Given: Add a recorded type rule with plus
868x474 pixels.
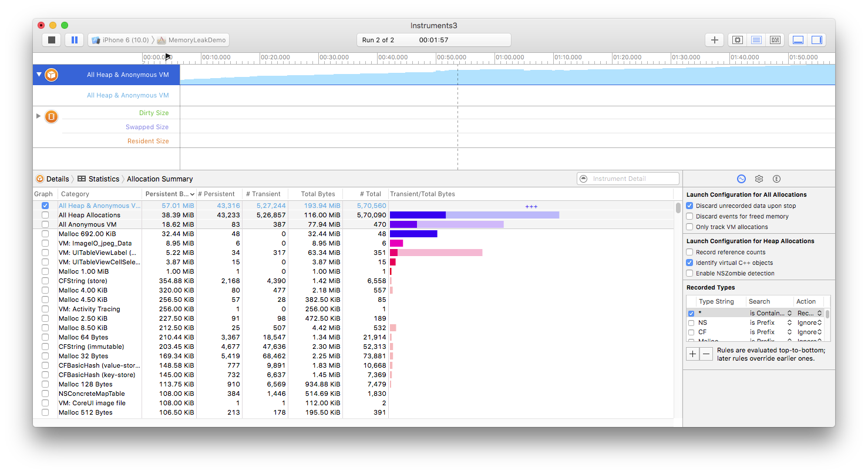Looking at the screenshot, I should point(693,354).
